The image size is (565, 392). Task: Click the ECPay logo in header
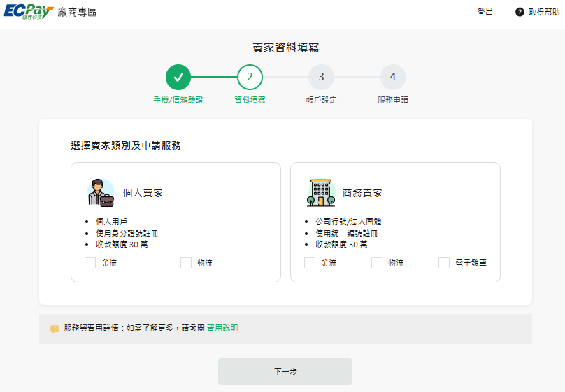[29, 12]
